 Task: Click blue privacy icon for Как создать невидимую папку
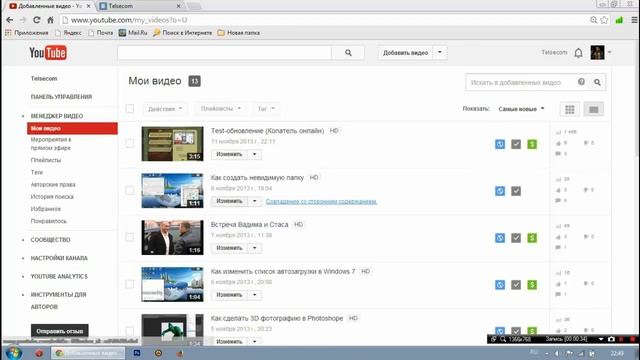click(x=500, y=191)
